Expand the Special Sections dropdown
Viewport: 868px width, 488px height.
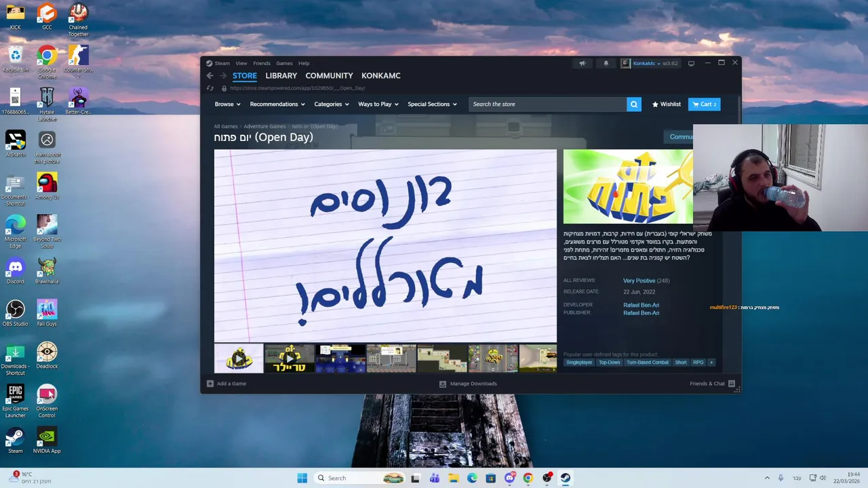coord(432,104)
